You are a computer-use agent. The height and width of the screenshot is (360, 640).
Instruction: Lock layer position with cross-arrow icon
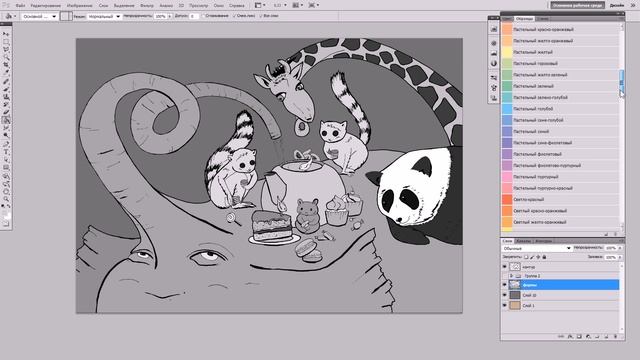(x=538, y=257)
